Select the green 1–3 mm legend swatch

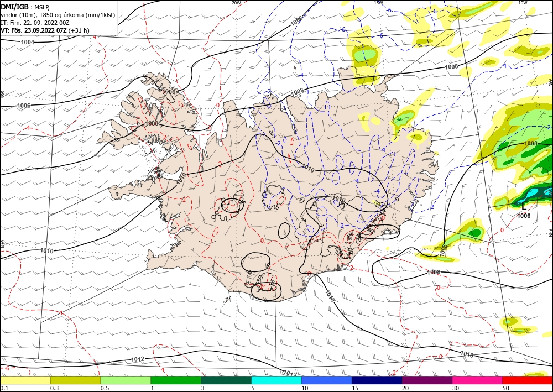(x=176, y=380)
